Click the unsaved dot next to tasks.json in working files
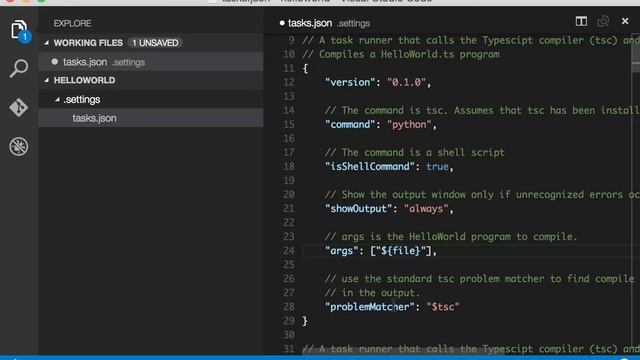Screen dimensions: 640x360 pos(55,62)
